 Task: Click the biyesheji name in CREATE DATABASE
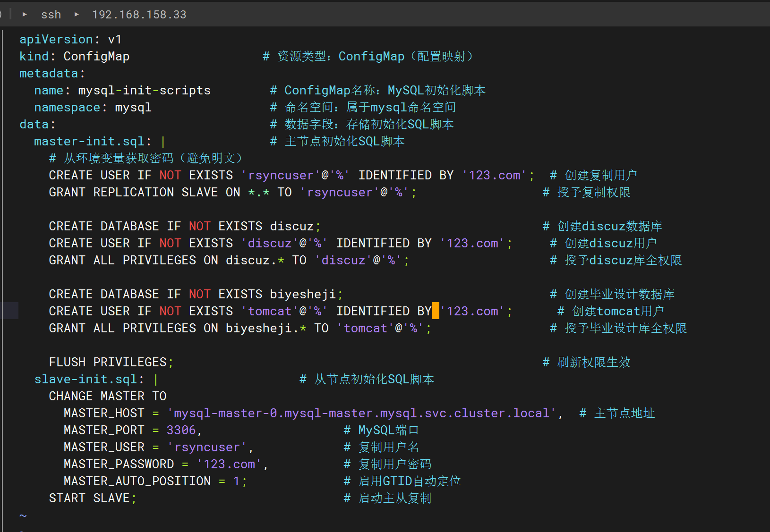click(x=303, y=294)
